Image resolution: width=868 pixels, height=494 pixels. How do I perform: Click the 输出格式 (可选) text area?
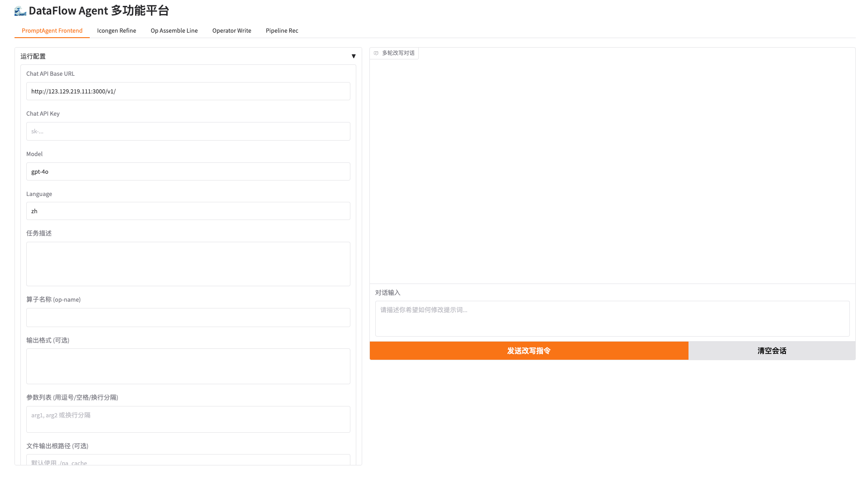(x=188, y=366)
